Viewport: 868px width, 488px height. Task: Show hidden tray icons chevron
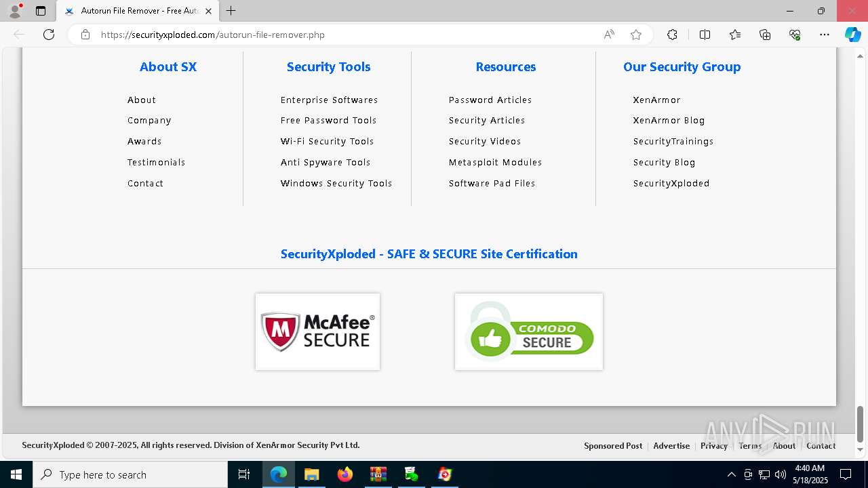pyautogui.click(x=731, y=474)
